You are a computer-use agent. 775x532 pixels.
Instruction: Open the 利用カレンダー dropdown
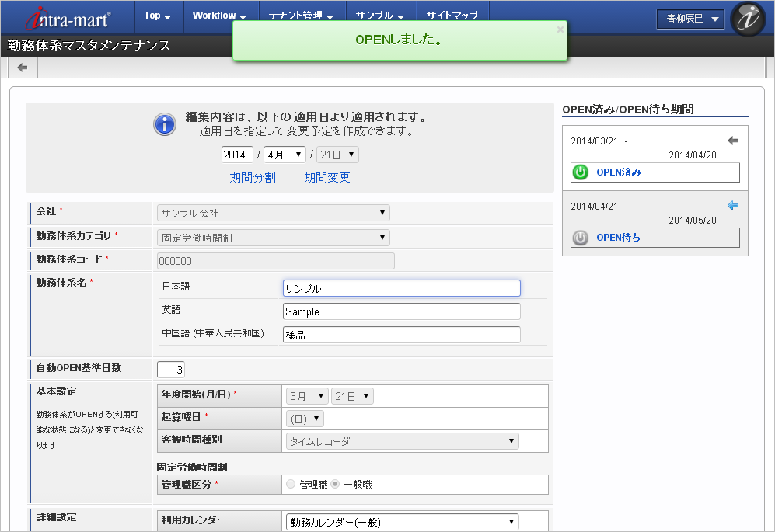(x=403, y=522)
